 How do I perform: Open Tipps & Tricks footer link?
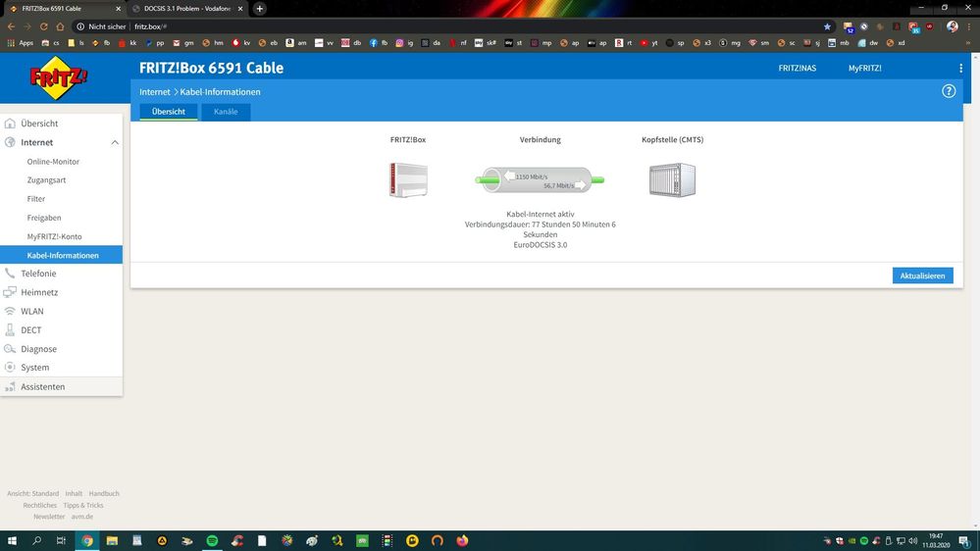pos(83,505)
